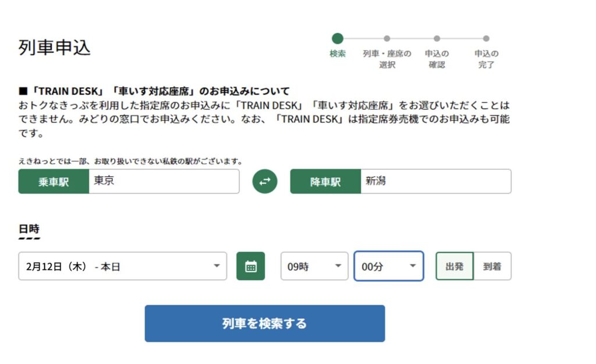Click the 検索 step circle indicator
Viewport: 596px width, 364px height.
(x=338, y=38)
